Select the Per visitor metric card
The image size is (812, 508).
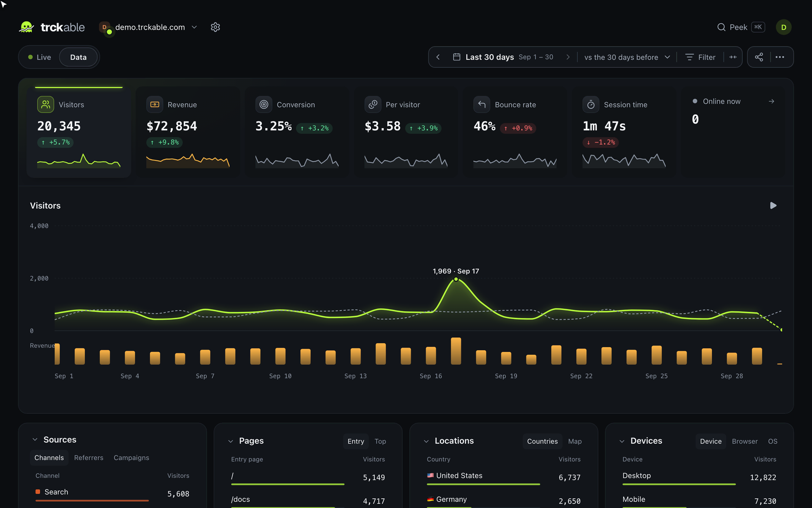(x=406, y=132)
